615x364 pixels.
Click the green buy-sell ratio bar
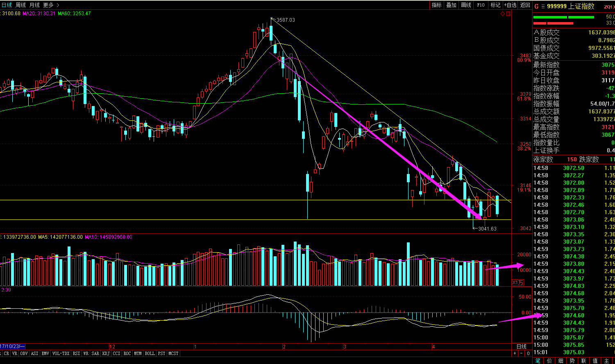(x=564, y=17)
